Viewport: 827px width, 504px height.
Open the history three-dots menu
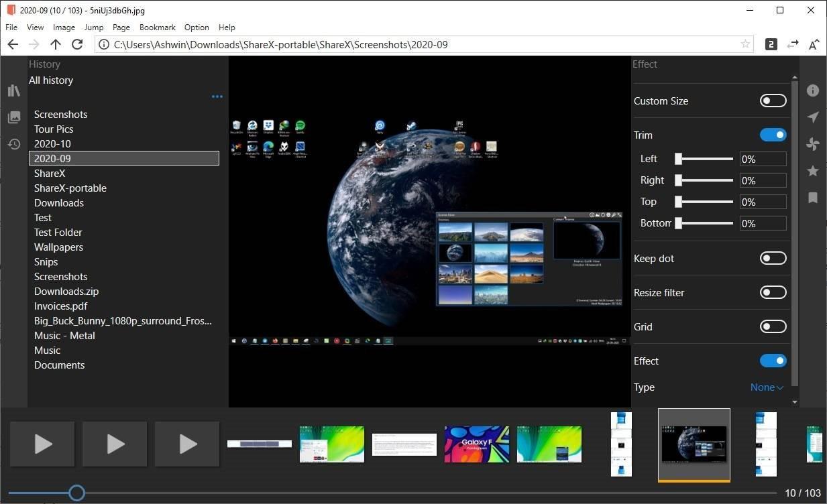coord(217,97)
